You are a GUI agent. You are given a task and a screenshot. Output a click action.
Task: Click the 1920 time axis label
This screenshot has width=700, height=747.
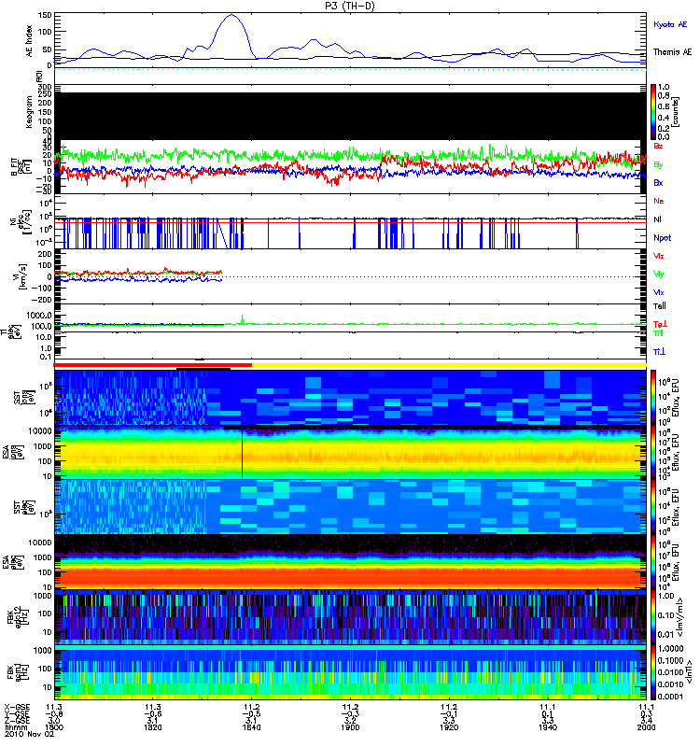click(x=449, y=727)
